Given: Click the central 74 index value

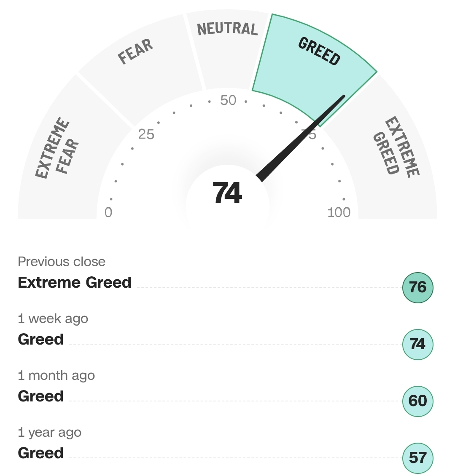Looking at the screenshot, I should 227,193.
